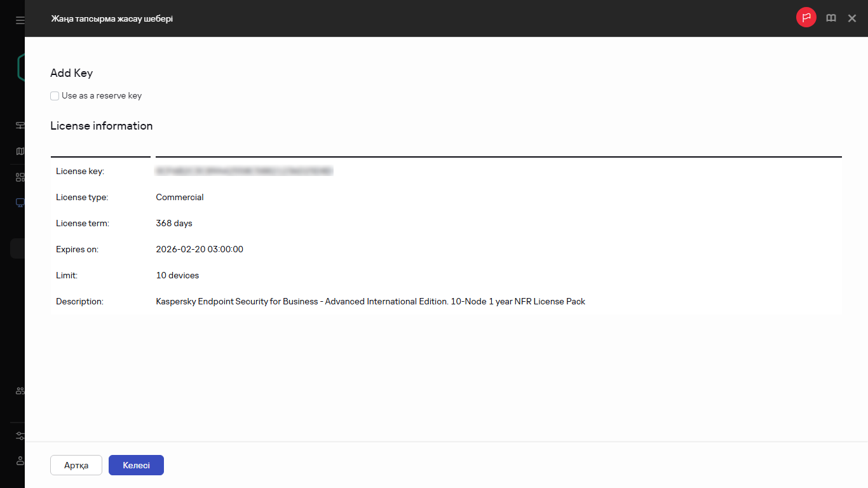The width and height of the screenshot is (868, 488).
Task: Click the red flag notifications icon
Action: click(806, 18)
